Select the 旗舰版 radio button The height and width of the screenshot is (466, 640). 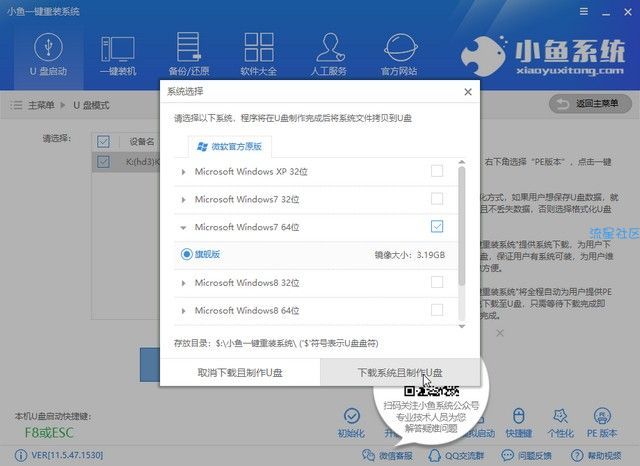click(187, 254)
